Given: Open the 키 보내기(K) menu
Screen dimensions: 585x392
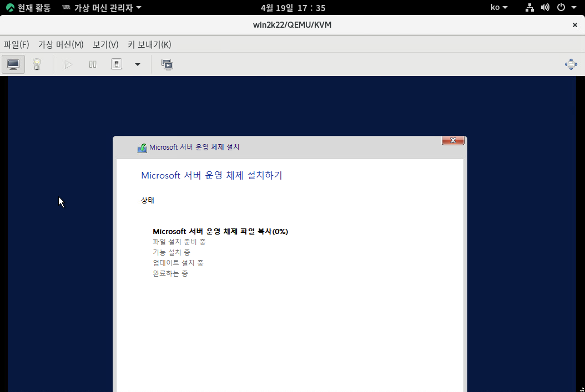Looking at the screenshot, I should click(149, 45).
